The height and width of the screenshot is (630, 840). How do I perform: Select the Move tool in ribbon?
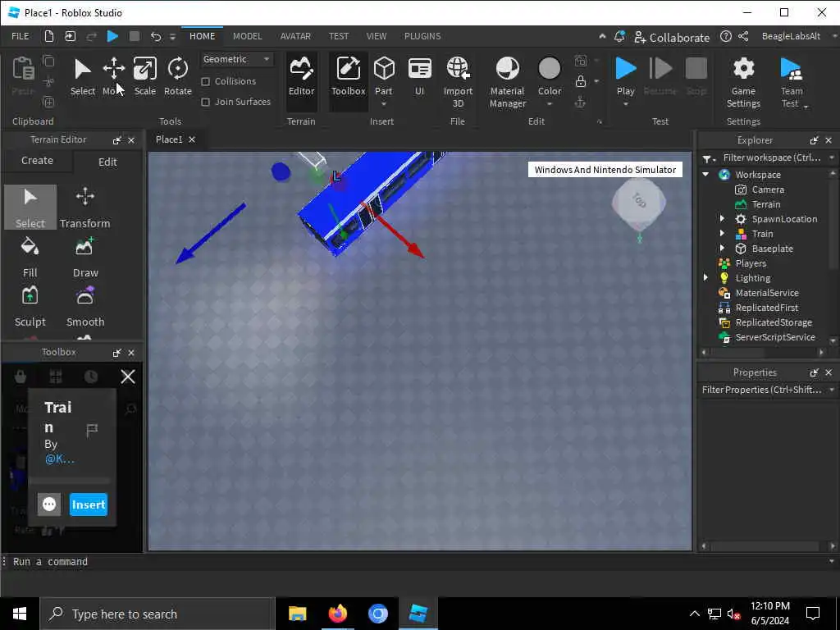[113, 76]
